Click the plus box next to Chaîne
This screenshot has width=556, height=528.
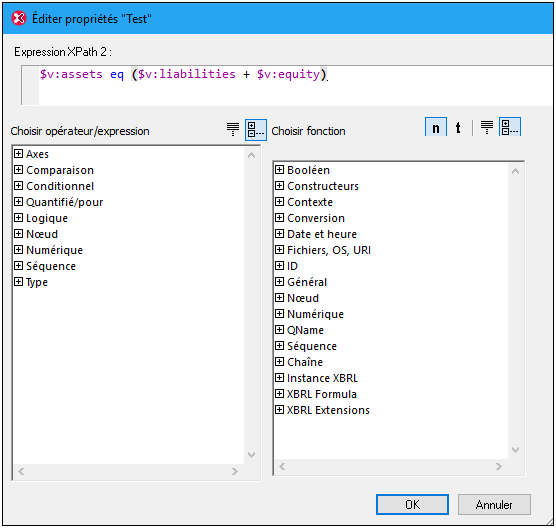click(279, 362)
